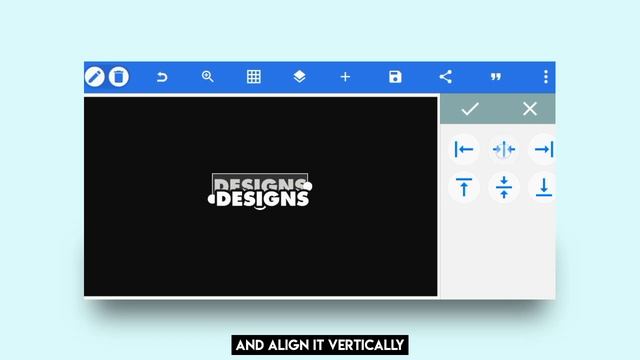Center the text vertically

point(504,187)
